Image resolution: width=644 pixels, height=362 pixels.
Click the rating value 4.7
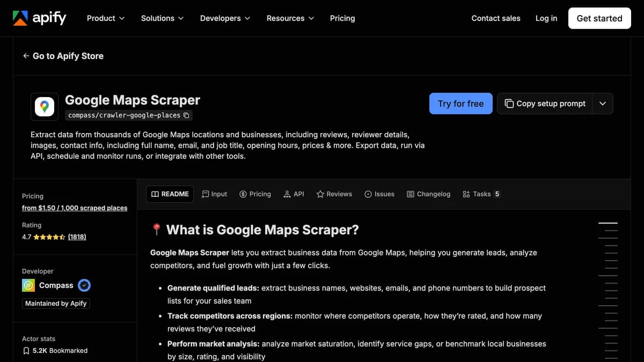(27, 237)
